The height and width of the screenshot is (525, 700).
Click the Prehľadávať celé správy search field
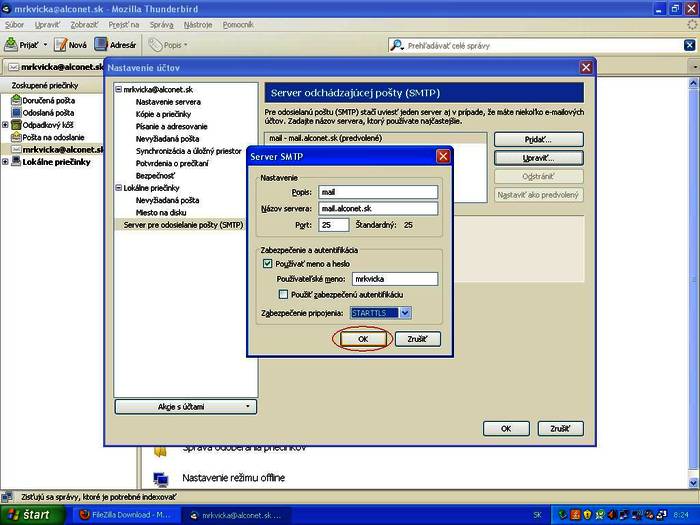[x=542, y=45]
